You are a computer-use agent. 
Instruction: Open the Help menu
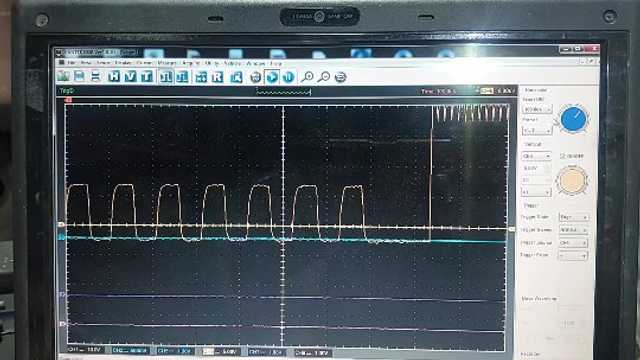pos(276,63)
